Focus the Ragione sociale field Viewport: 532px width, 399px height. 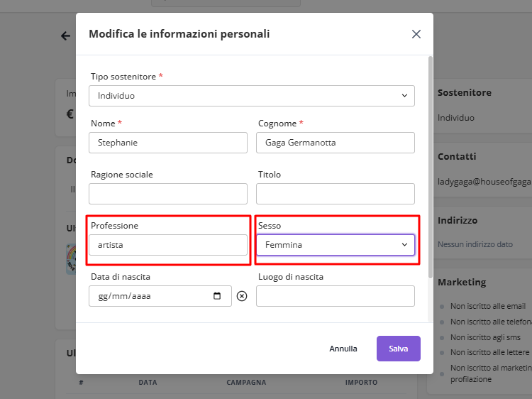coord(168,194)
